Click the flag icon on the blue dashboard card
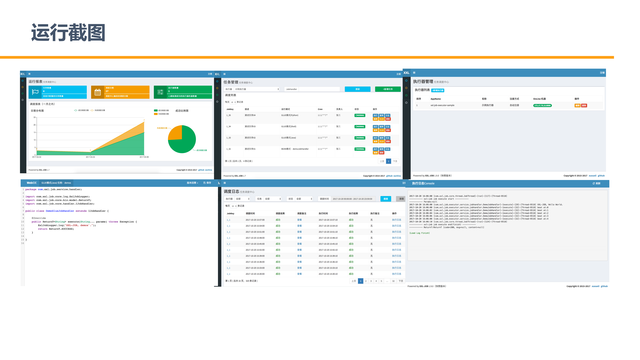This screenshot has width=640, height=360. click(36, 92)
